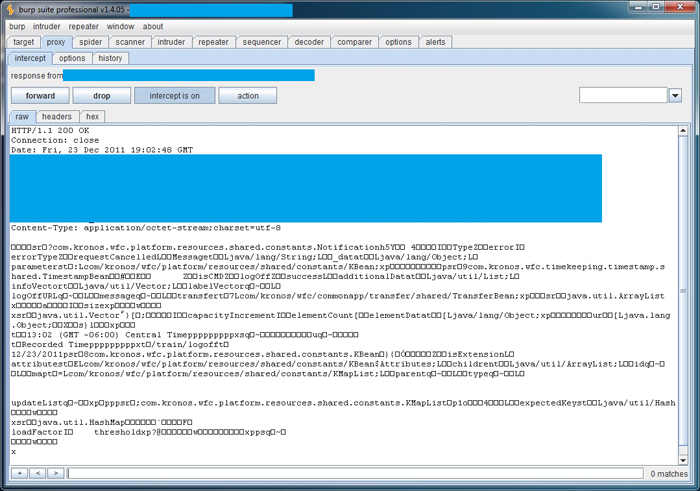Click the combo box field at top right
This screenshot has height=491, width=700.
623,96
